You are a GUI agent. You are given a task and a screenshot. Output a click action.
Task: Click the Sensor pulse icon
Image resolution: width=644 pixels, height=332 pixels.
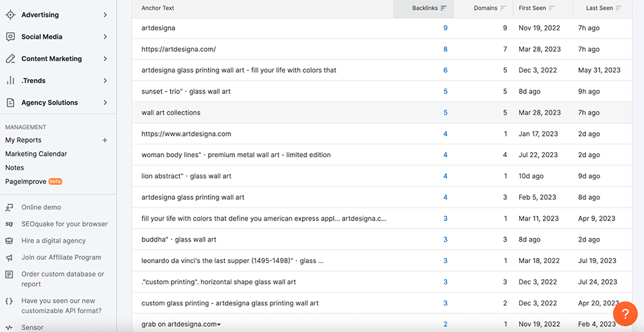tap(9, 327)
